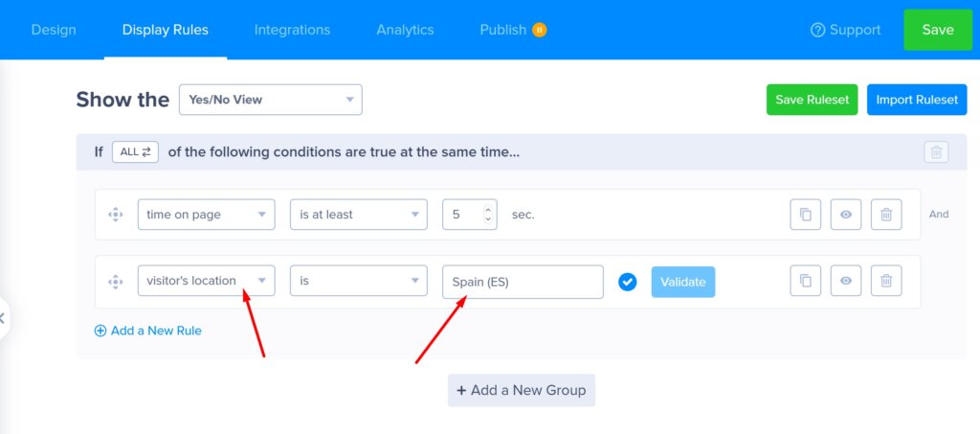The width and height of the screenshot is (980, 434).
Task: Open the Yes/No View dropdown
Action: 270,100
